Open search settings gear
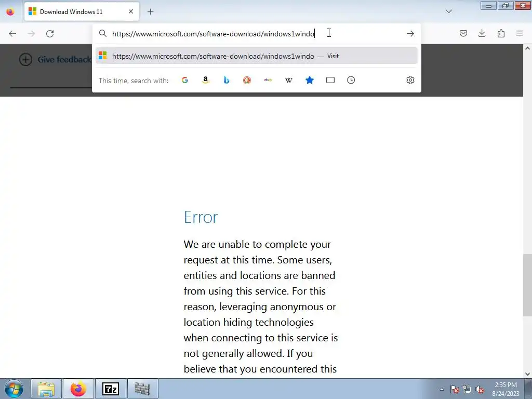Image resolution: width=532 pixels, height=399 pixels. click(410, 80)
